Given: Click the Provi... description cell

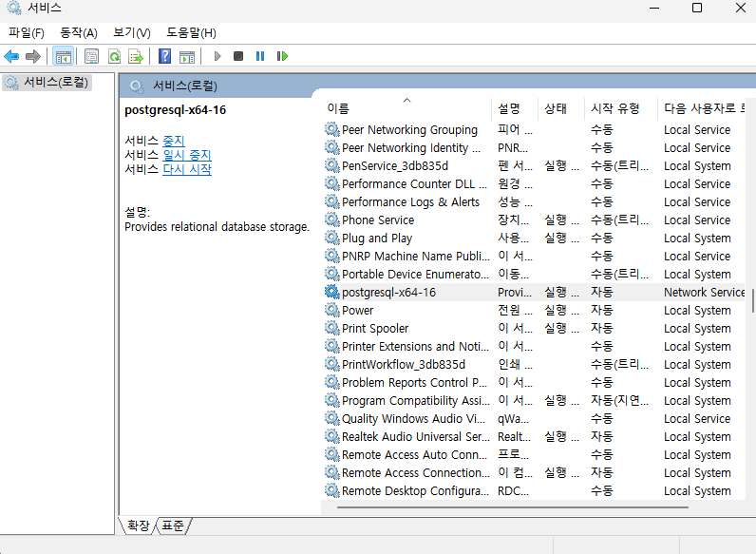Looking at the screenshot, I should (x=515, y=292).
